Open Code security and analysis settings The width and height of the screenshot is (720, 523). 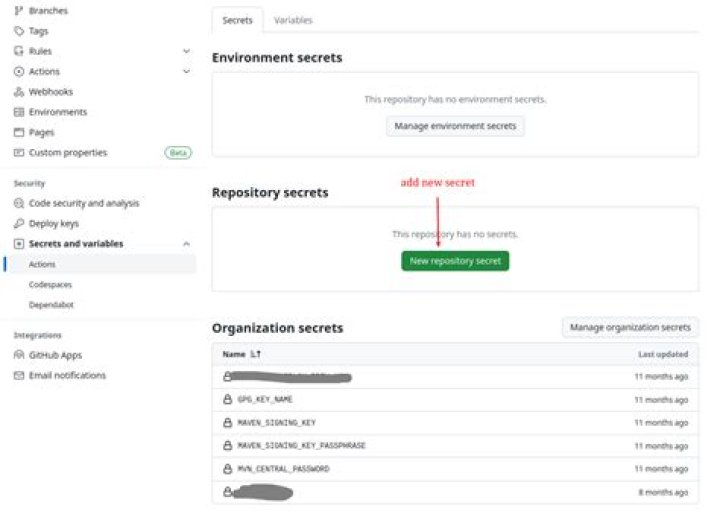click(x=84, y=203)
